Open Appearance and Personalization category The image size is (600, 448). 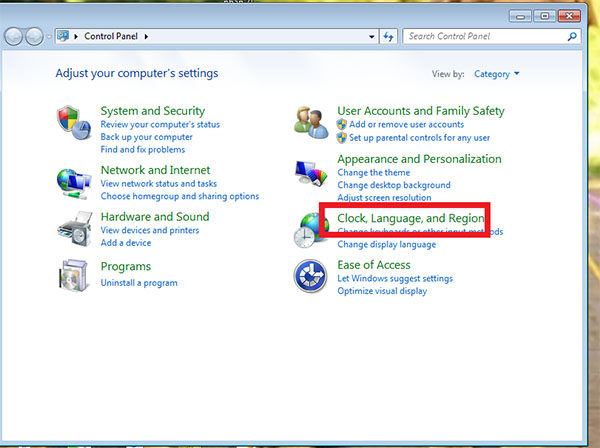(x=419, y=159)
